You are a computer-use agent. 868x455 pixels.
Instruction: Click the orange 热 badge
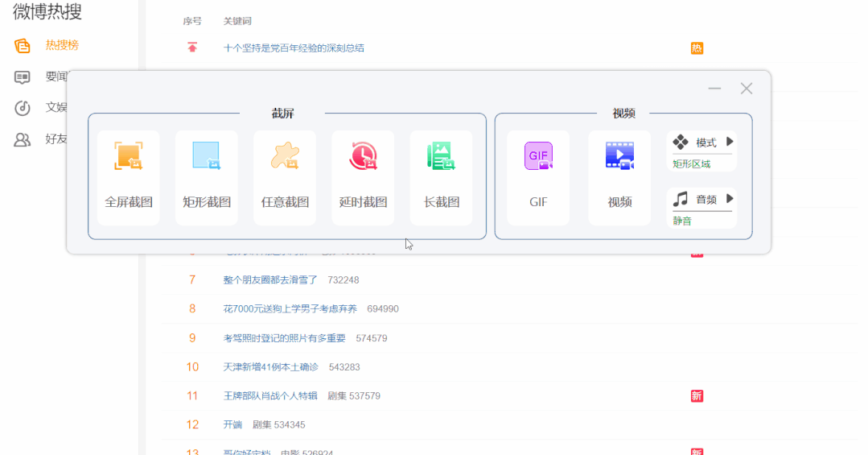click(697, 48)
